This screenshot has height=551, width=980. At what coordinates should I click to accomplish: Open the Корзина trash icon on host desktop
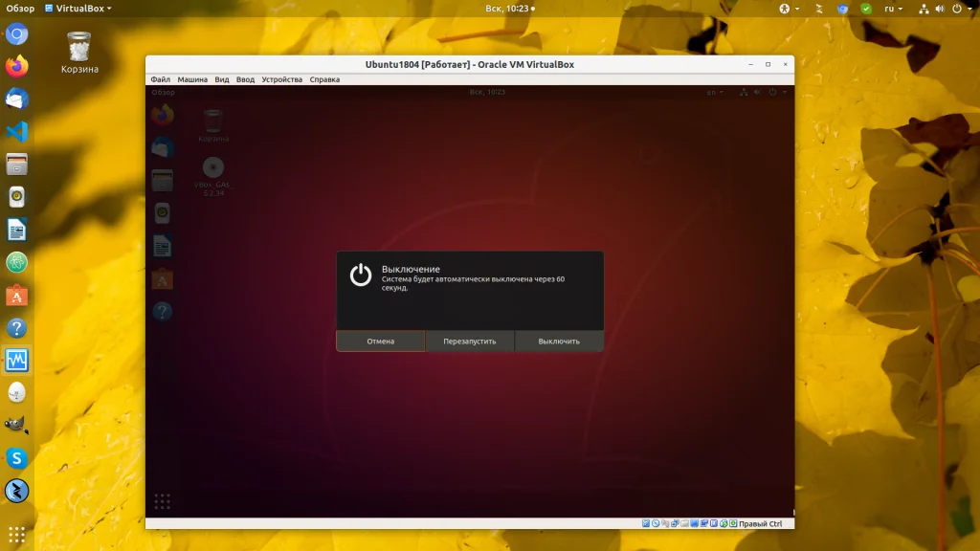point(79,53)
